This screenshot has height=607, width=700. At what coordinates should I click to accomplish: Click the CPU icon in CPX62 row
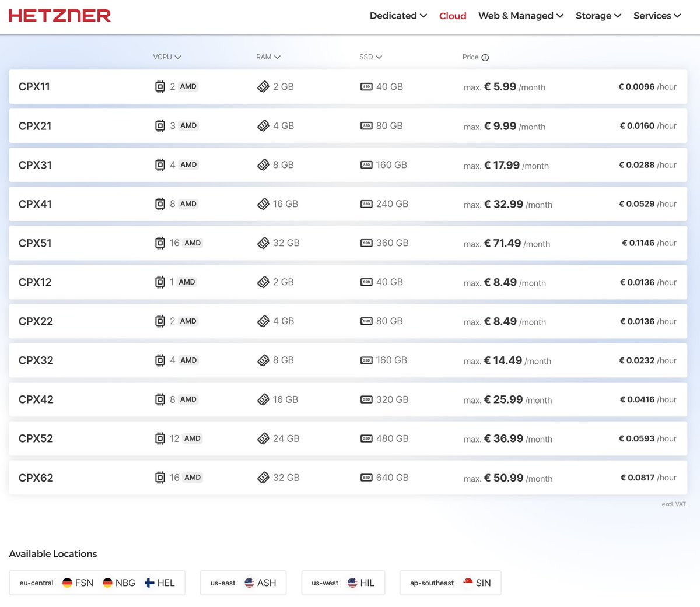tap(160, 478)
